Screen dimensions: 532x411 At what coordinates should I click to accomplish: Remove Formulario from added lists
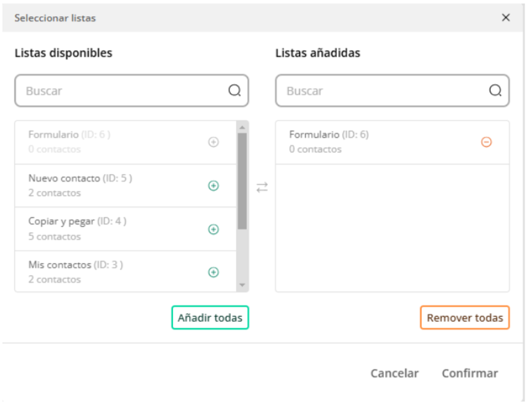pos(486,142)
